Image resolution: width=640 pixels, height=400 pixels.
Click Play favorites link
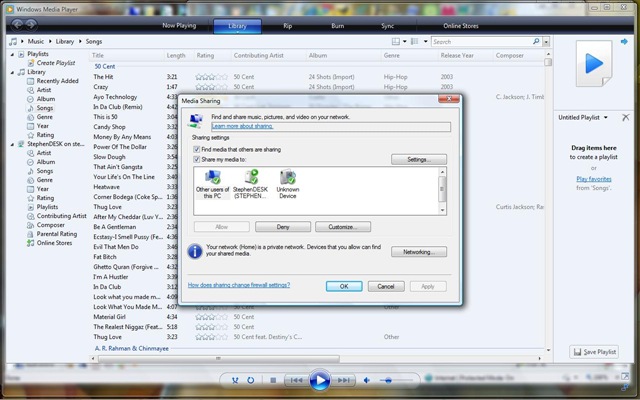594,179
